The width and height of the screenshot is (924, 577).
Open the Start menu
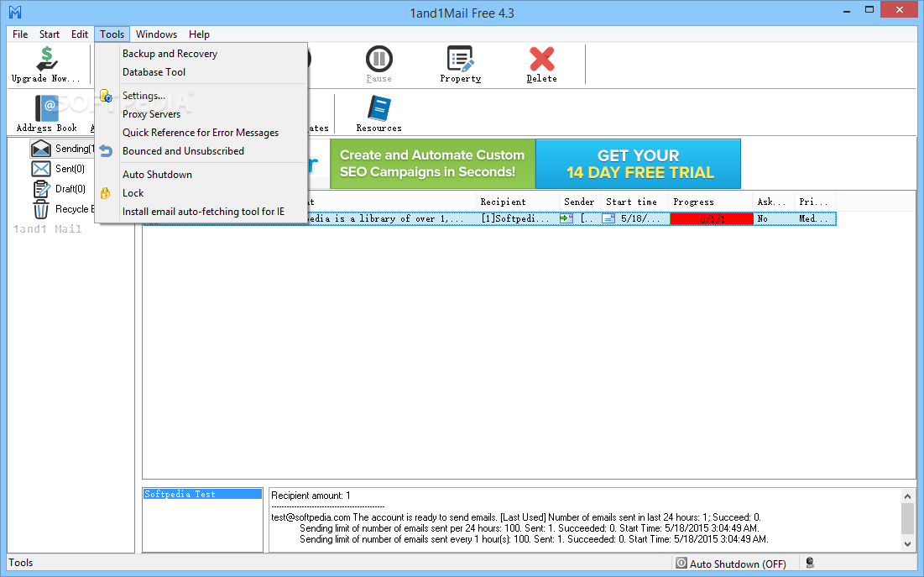(x=50, y=34)
